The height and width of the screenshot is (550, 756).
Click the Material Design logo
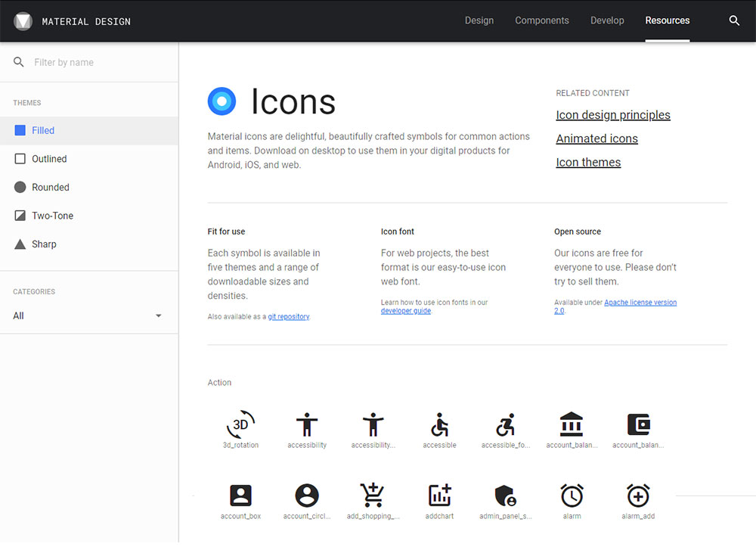[23, 21]
